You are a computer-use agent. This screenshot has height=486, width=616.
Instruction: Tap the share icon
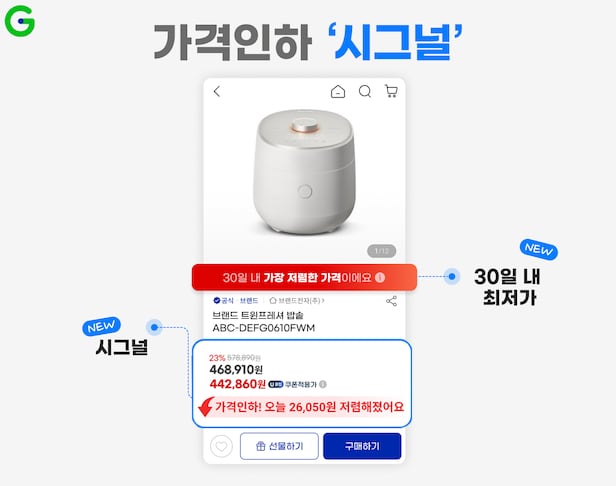[391, 301]
